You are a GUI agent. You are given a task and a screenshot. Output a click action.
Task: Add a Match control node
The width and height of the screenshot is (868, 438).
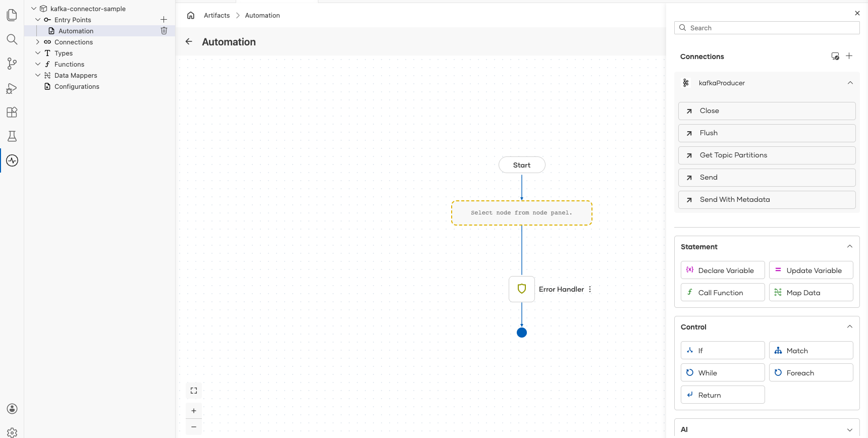pyautogui.click(x=811, y=350)
